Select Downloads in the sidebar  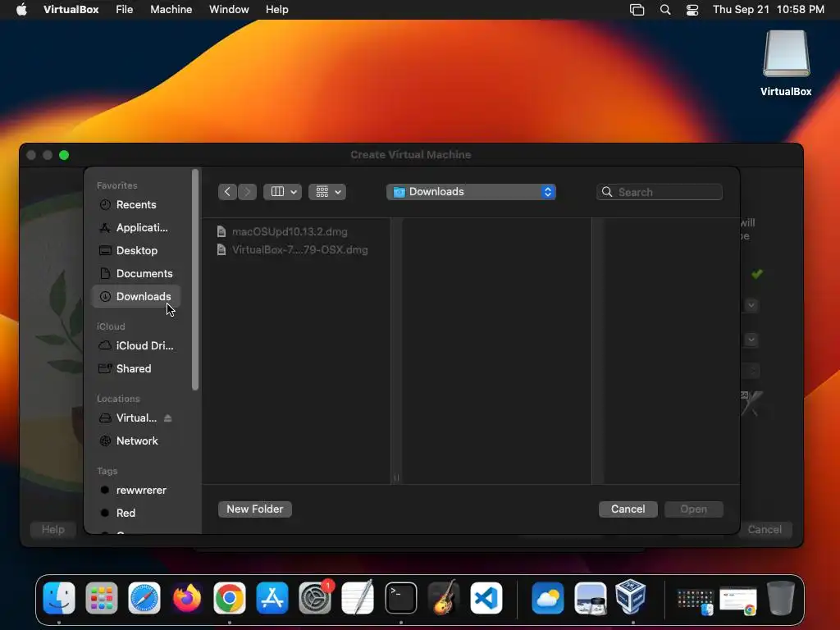click(136, 296)
